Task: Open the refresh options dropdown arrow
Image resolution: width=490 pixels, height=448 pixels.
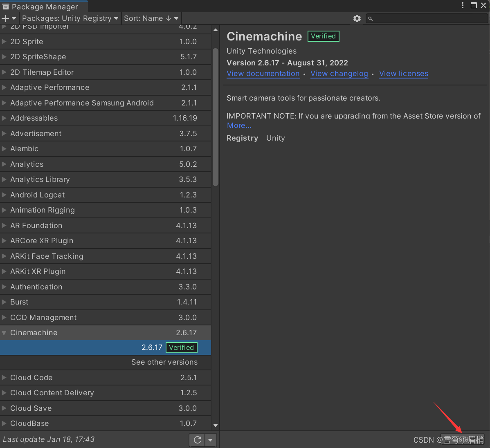Action: (210, 440)
